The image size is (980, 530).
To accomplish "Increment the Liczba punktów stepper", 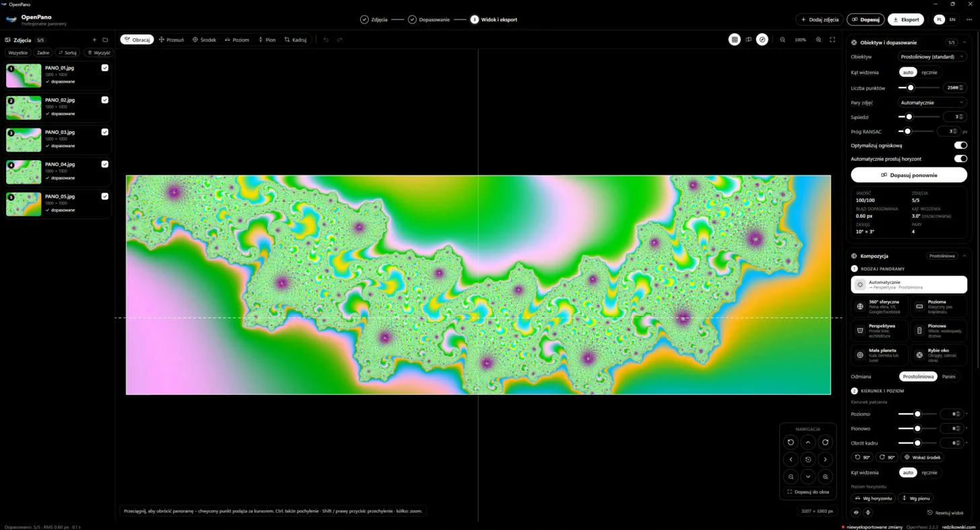I will [962, 86].
